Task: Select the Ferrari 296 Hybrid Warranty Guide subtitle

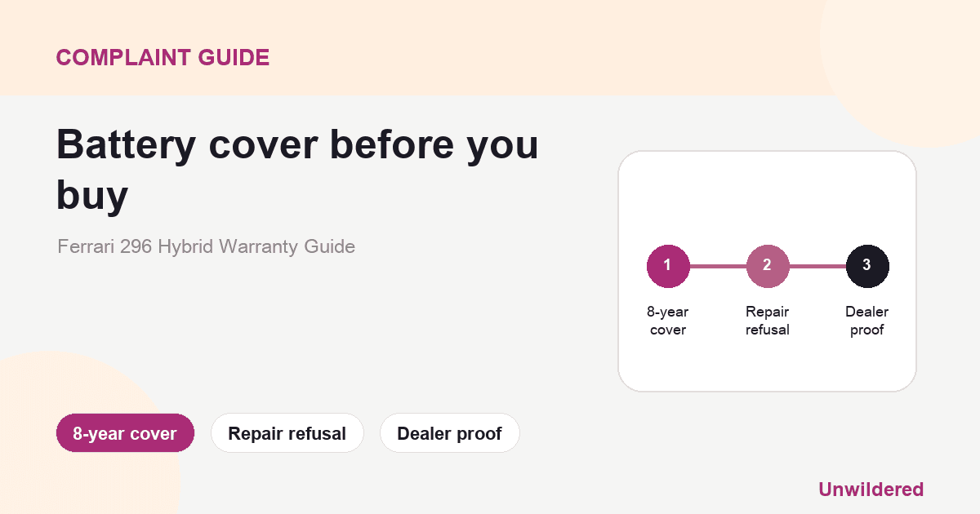Action: point(206,246)
